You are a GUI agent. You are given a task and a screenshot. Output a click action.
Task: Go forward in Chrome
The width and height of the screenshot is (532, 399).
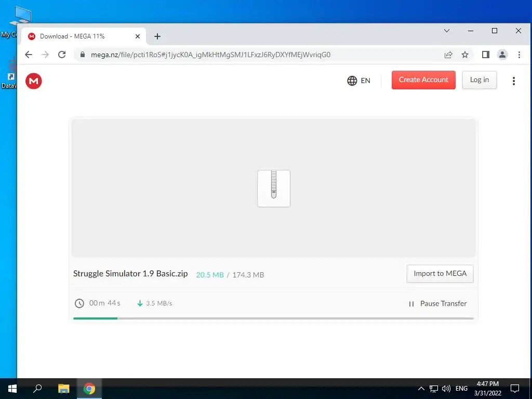[x=45, y=55]
